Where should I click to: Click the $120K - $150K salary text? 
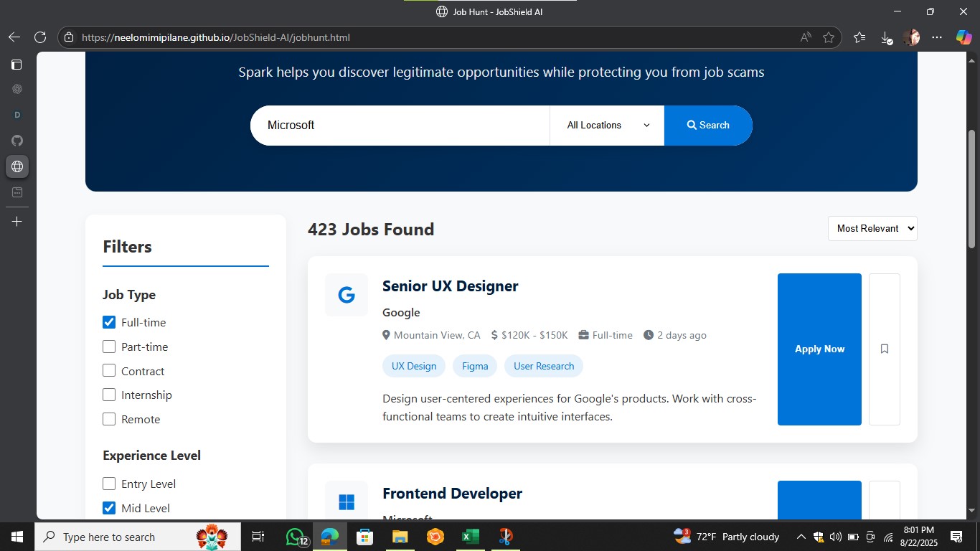click(534, 335)
